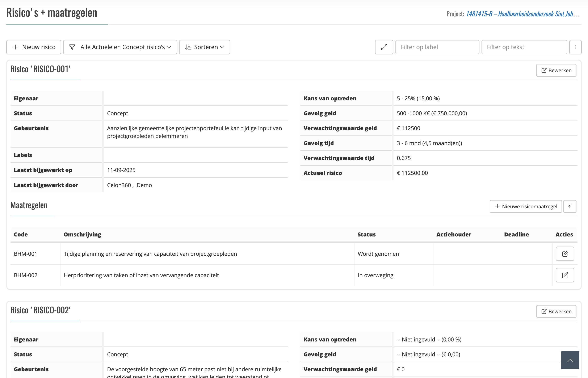Click the Bewerken button for RISICO-001
The image size is (588, 378).
(x=556, y=70)
